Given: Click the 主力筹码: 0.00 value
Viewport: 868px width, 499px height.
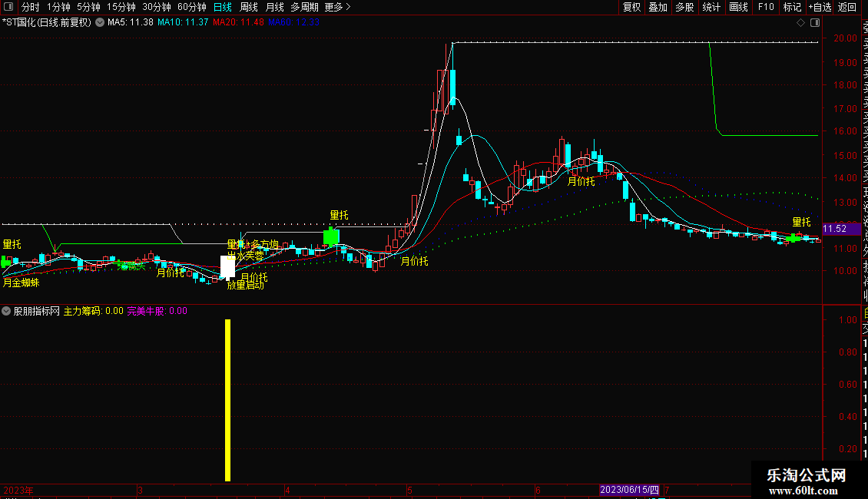Looking at the screenshot, I should pyautogui.click(x=94, y=311).
